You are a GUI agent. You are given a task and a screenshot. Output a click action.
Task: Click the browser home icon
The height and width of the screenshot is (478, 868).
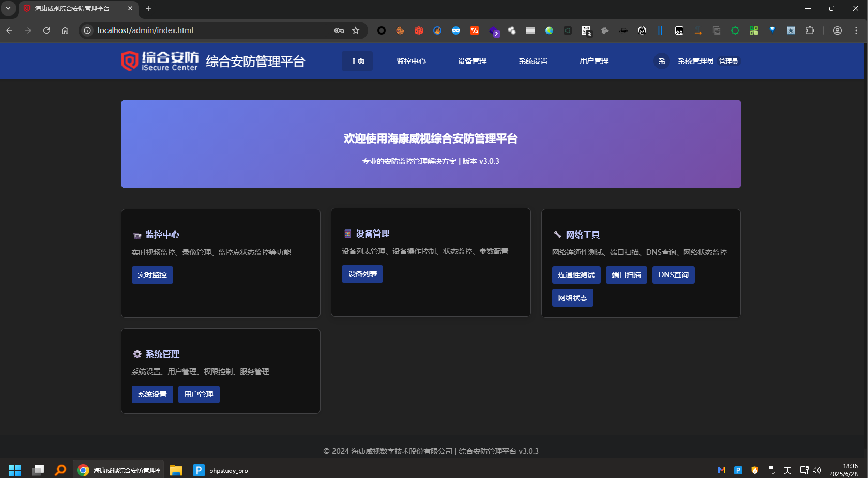[x=65, y=30]
